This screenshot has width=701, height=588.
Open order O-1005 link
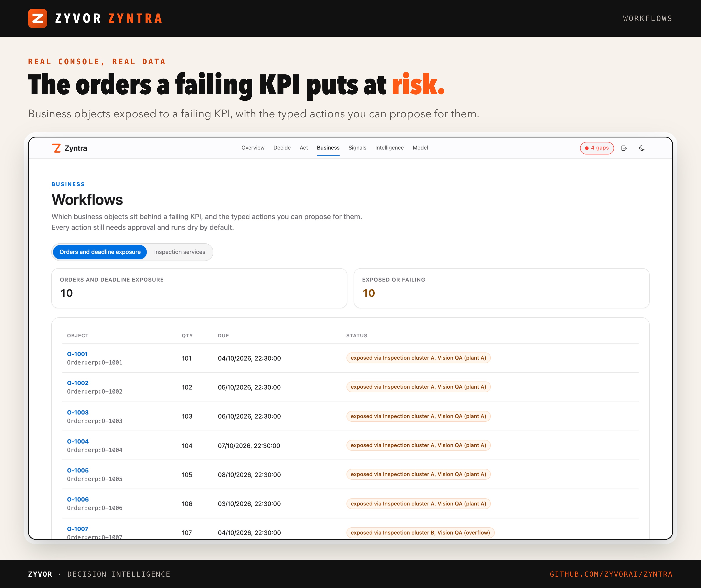78,470
